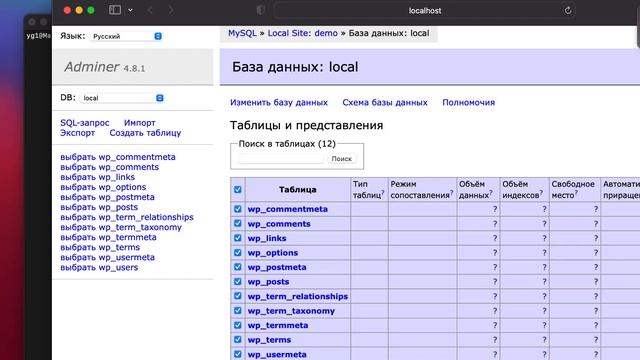This screenshot has height=360, width=640.
Task: Open wp_postmeta table in the list
Action: 277,267
